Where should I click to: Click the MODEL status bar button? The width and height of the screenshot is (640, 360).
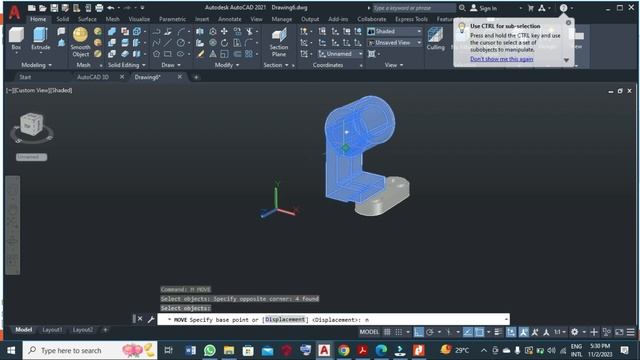(x=369, y=332)
